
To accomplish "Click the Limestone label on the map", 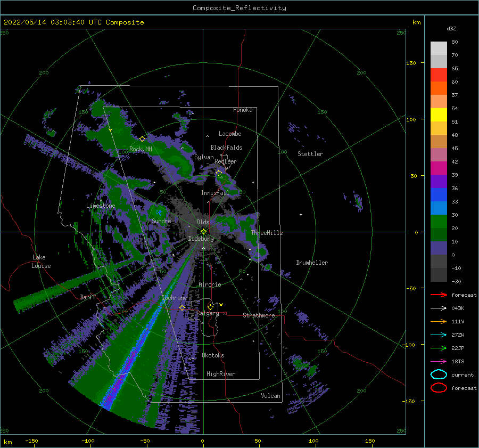I will pyautogui.click(x=101, y=206).
